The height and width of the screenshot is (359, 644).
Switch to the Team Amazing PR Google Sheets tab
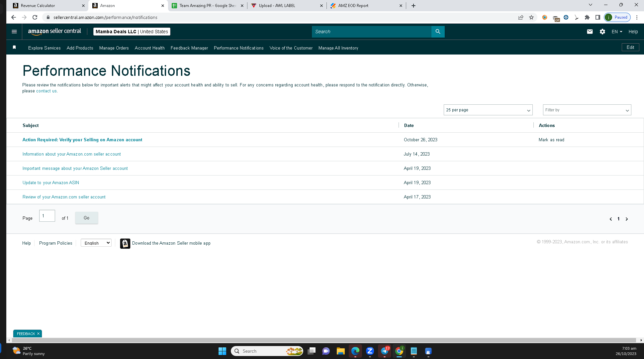[207, 6]
